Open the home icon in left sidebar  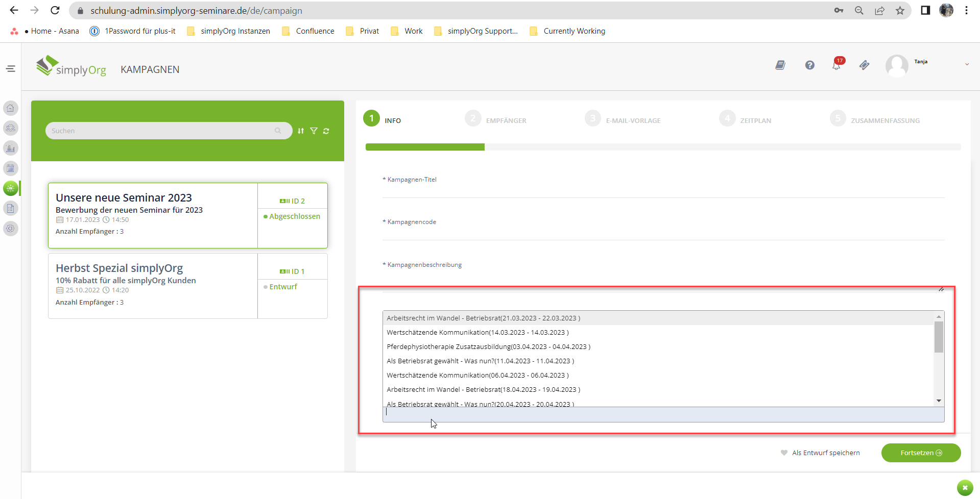pos(11,108)
